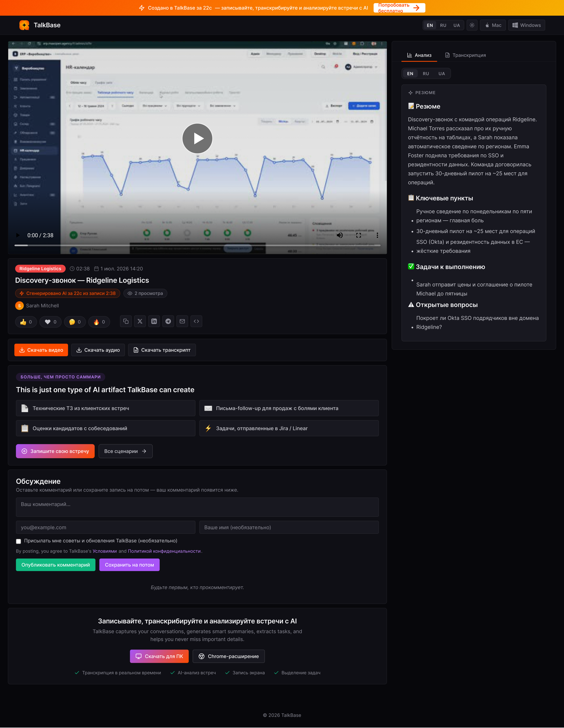Open Все сценарии link with arrow
This screenshot has width=564, height=728.
[125, 451]
